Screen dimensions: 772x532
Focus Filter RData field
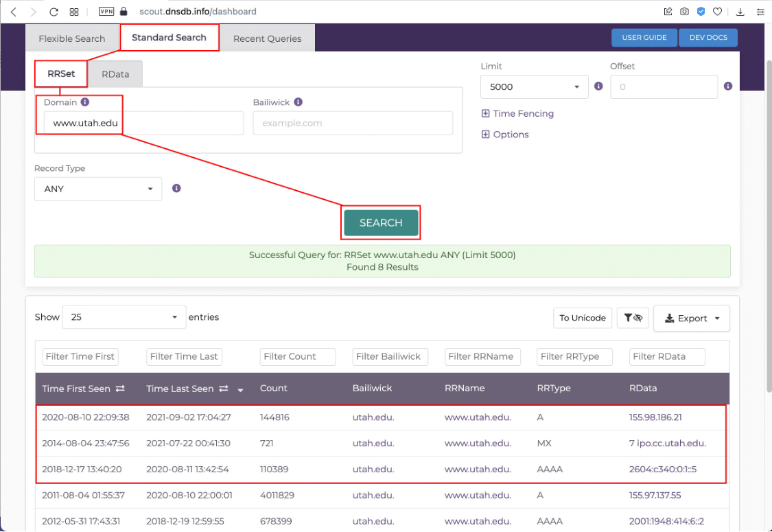point(667,356)
